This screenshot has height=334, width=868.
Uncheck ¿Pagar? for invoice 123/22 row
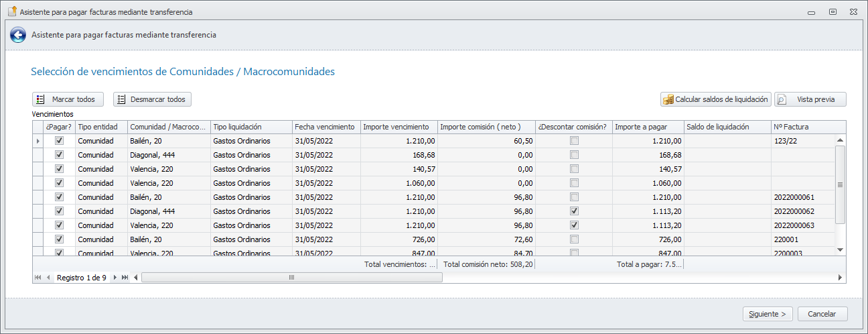point(60,141)
